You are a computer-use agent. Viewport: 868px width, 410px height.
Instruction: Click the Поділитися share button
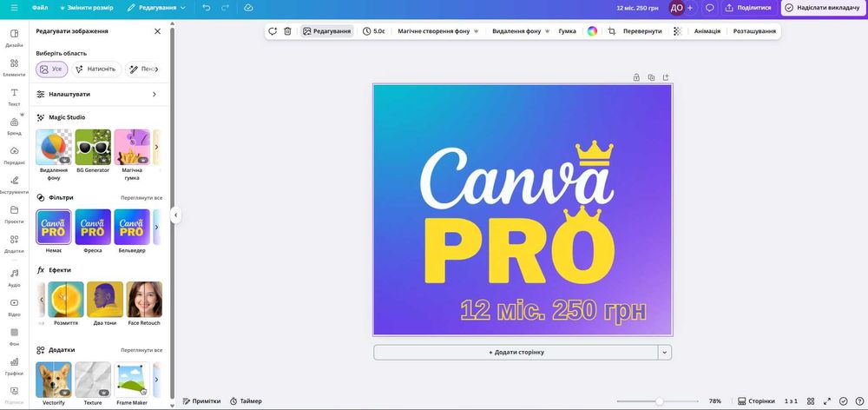tap(748, 8)
